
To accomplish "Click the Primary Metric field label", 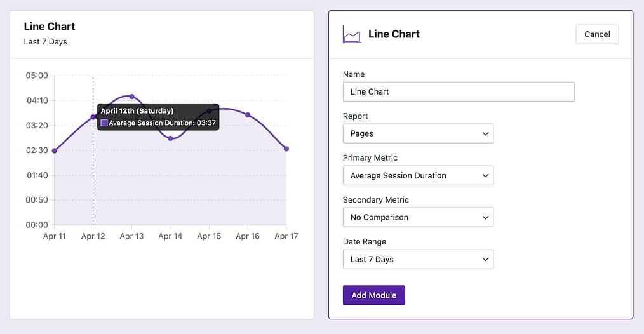I will [x=370, y=158].
